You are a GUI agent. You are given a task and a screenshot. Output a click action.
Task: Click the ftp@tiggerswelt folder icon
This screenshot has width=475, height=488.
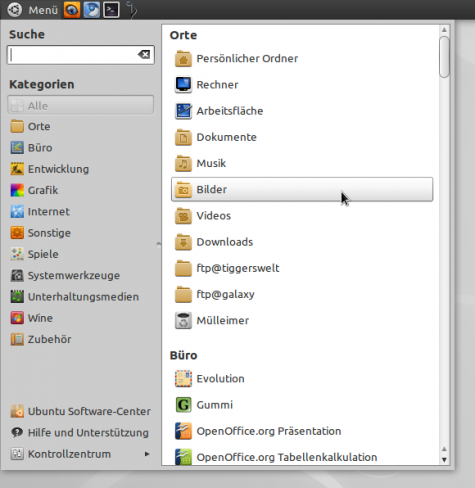coord(183,268)
